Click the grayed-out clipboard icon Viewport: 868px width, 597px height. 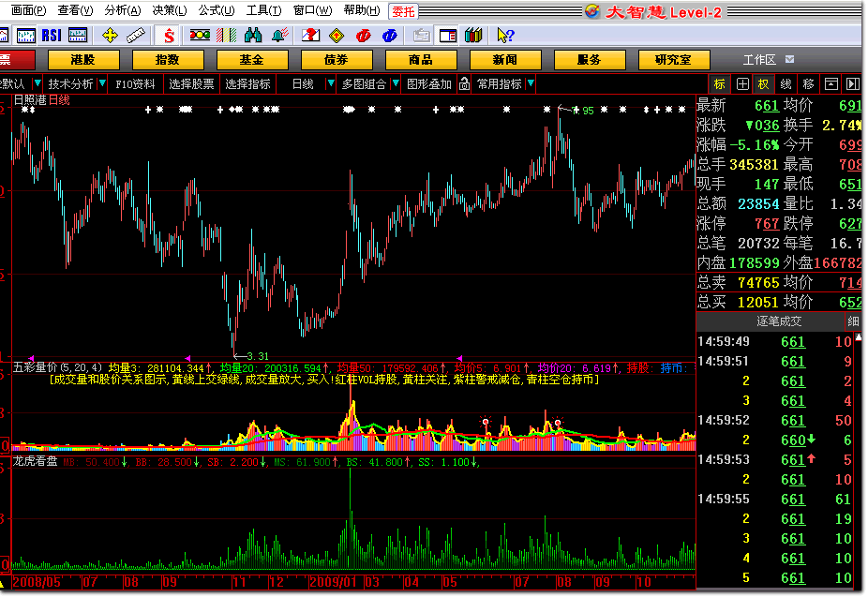click(421, 36)
